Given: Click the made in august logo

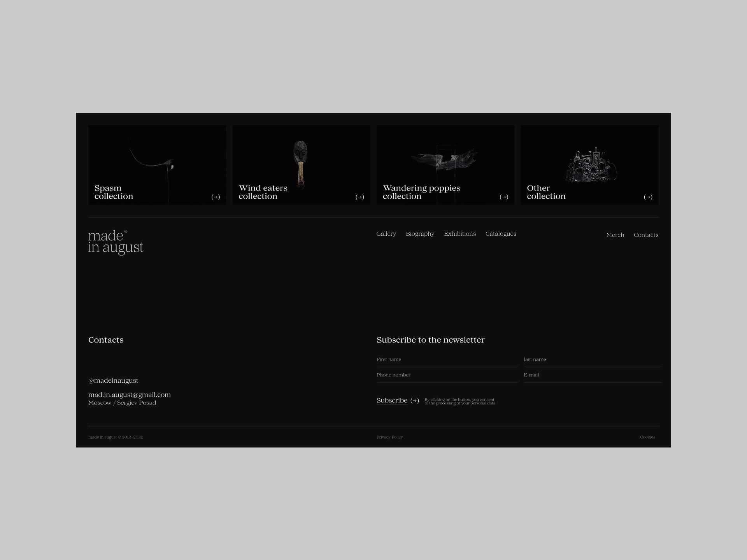Looking at the screenshot, I should (x=116, y=242).
